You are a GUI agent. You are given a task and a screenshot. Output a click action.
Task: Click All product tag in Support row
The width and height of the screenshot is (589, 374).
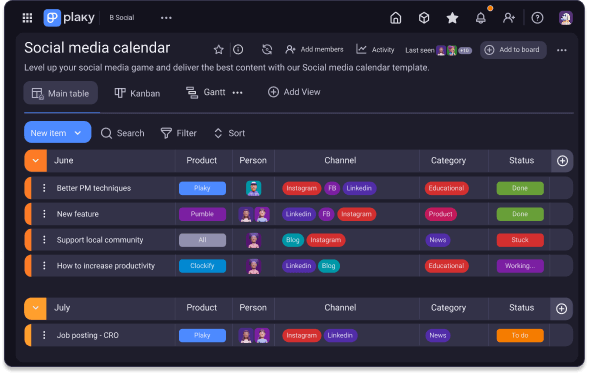coord(202,240)
